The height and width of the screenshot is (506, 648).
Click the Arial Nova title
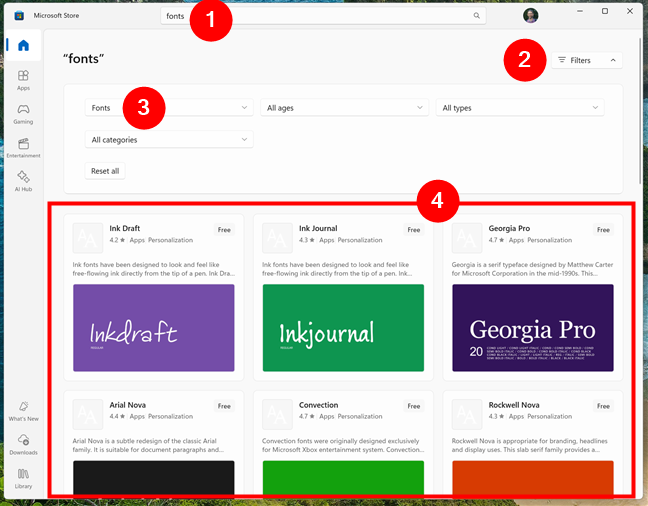128,405
